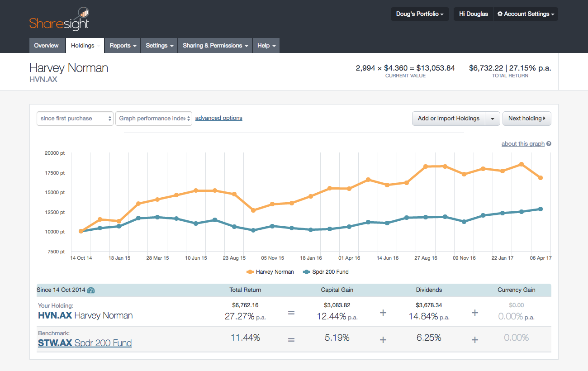The image size is (588, 371).
Task: Click the Currency Gain column header
Action: (x=517, y=290)
